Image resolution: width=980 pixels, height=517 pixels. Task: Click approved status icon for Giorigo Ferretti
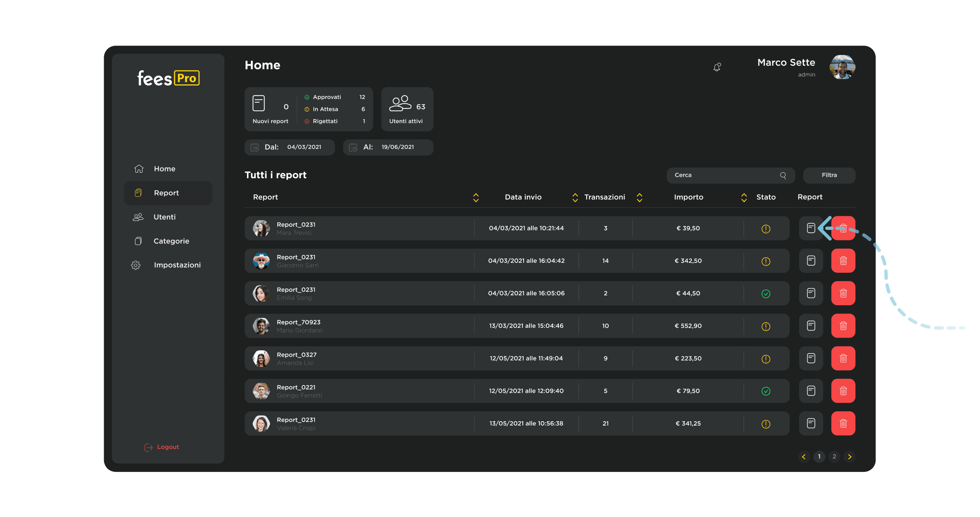(x=766, y=392)
